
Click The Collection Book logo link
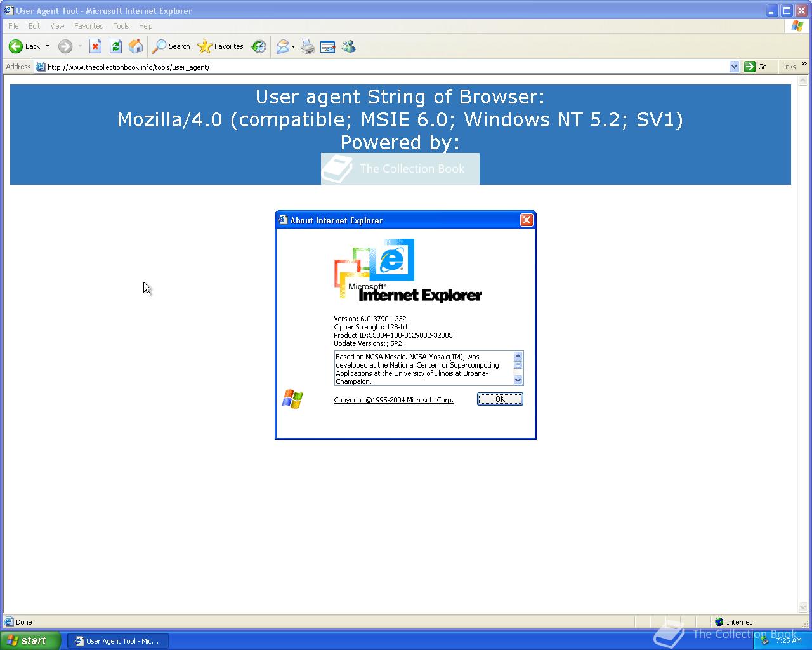point(400,169)
